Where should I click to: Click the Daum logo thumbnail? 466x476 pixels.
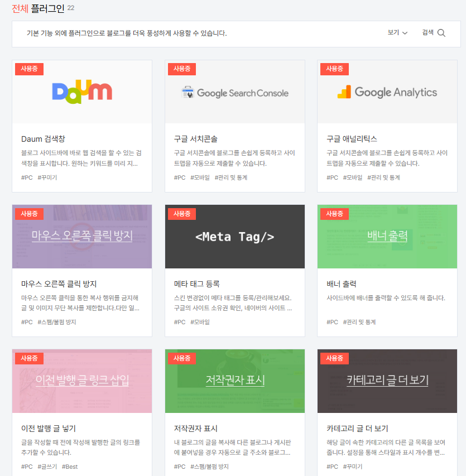click(82, 92)
